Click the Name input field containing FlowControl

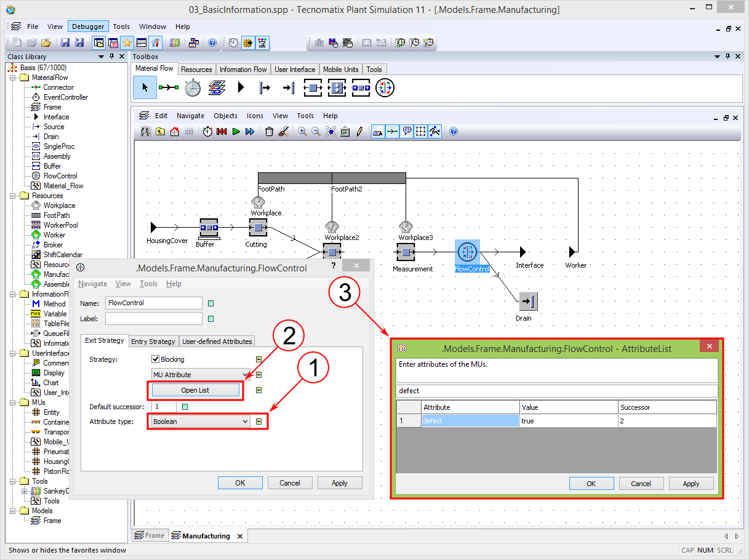[154, 303]
